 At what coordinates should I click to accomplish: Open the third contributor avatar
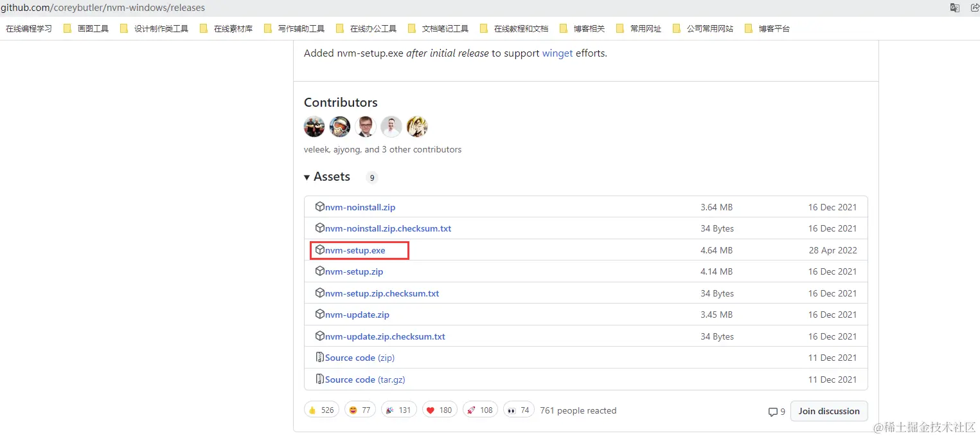tap(366, 127)
